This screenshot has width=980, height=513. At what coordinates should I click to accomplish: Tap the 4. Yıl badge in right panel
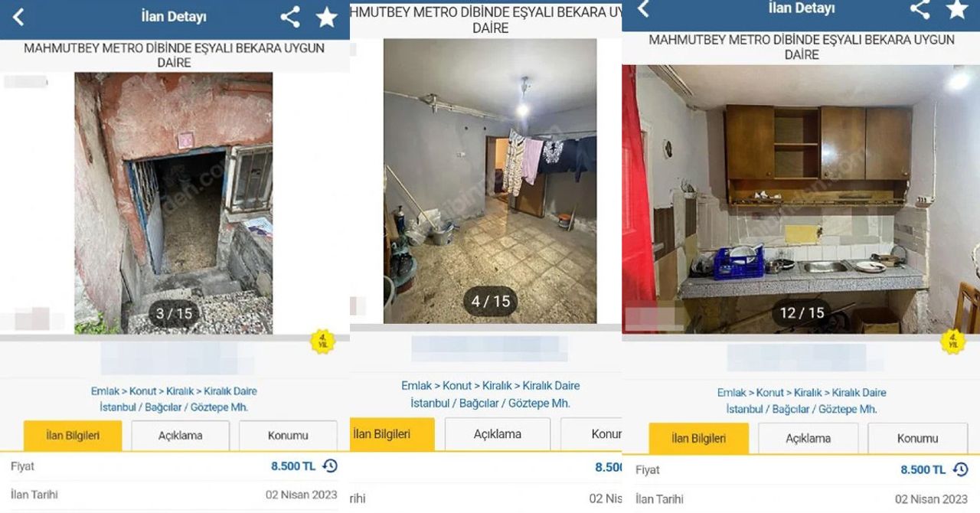pos(953,341)
